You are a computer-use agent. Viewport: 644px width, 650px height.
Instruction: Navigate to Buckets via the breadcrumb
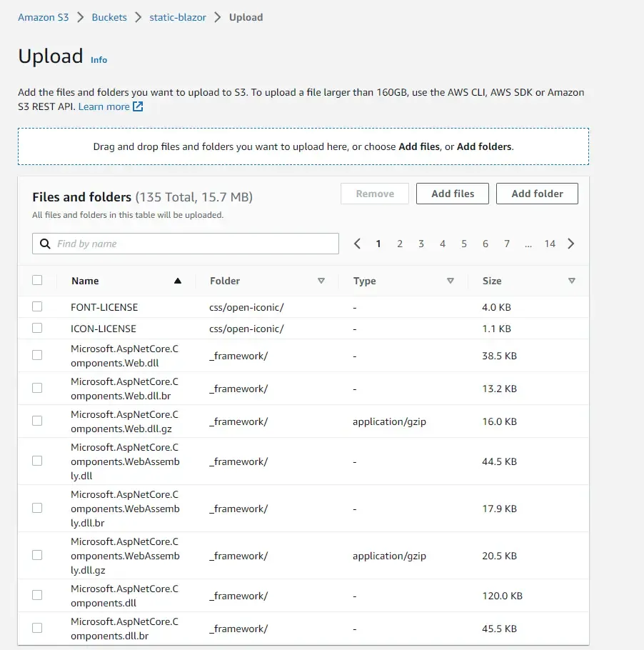point(109,17)
